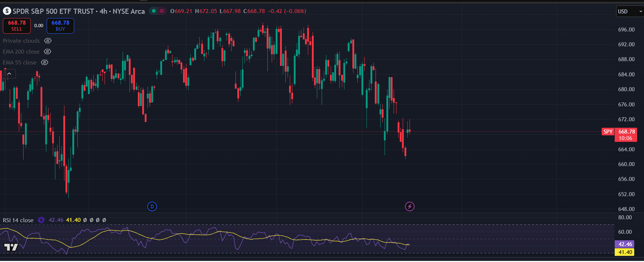Click the 692.00 price scale label
The image size is (644, 262).
tap(626, 45)
